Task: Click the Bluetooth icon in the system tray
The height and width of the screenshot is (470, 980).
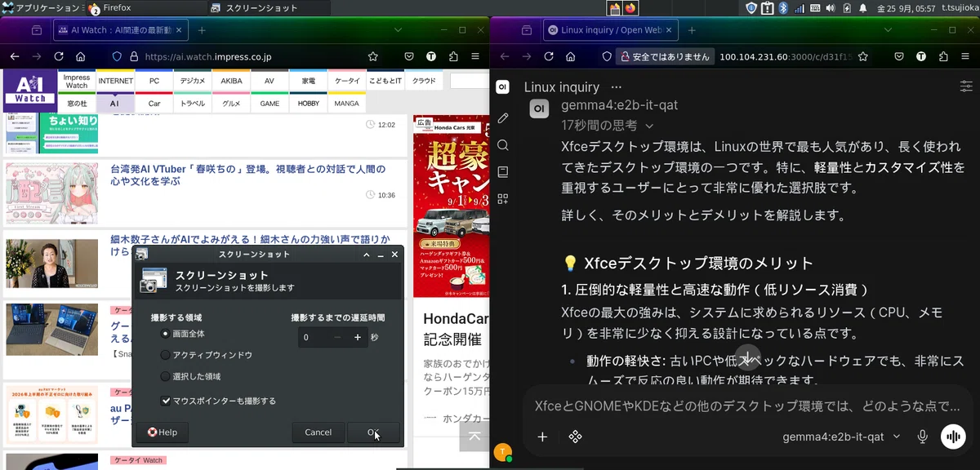Action: coord(782,8)
